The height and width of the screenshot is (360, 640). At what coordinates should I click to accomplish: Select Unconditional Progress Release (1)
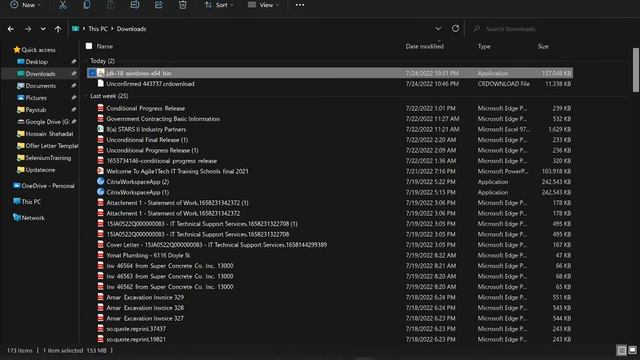pos(152,151)
